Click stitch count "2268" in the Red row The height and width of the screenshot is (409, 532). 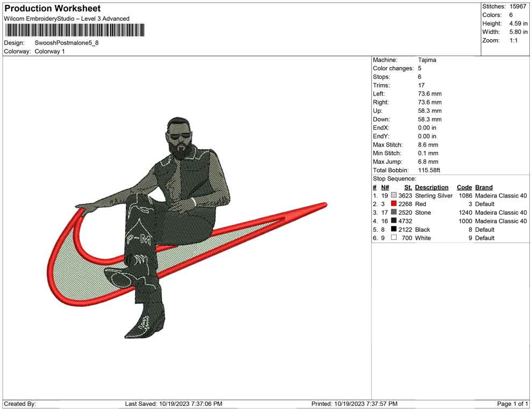coord(405,204)
